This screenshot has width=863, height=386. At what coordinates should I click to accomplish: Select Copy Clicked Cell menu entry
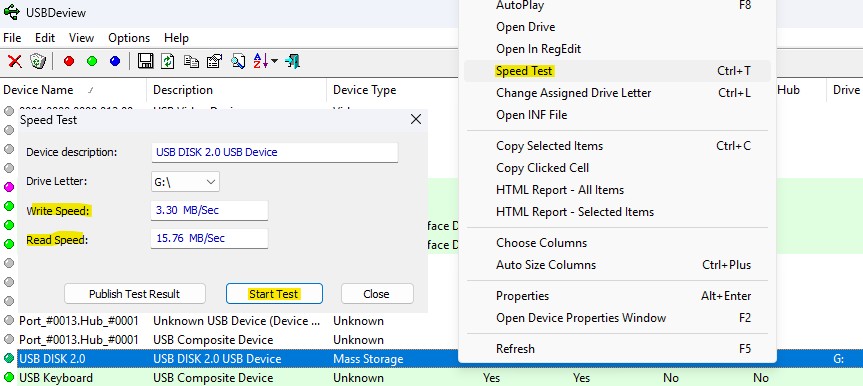coord(617,168)
